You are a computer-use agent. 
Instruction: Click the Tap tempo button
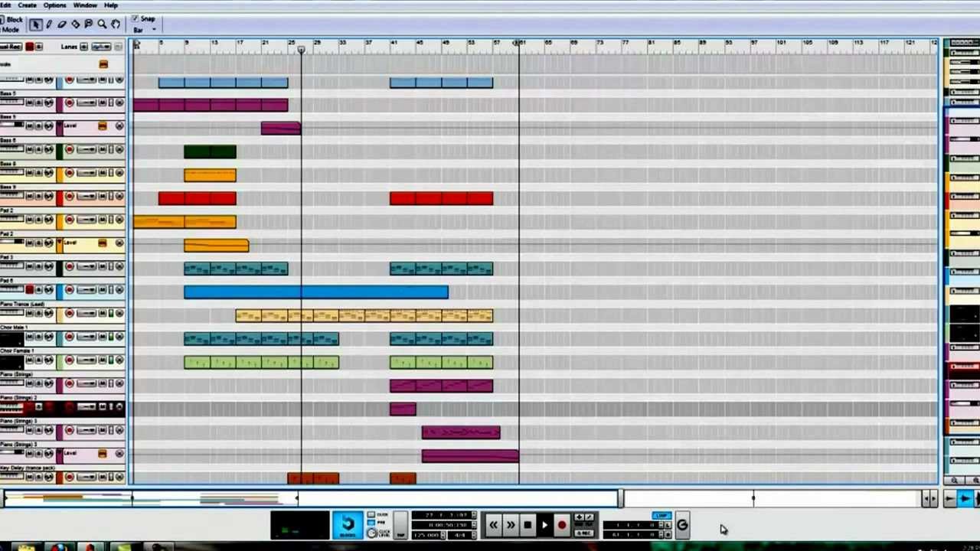400,526
